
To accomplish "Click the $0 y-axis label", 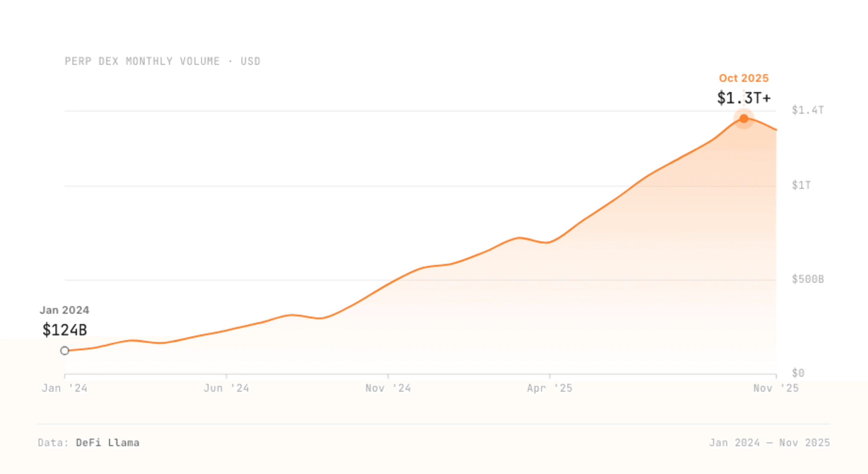I will click(x=798, y=373).
